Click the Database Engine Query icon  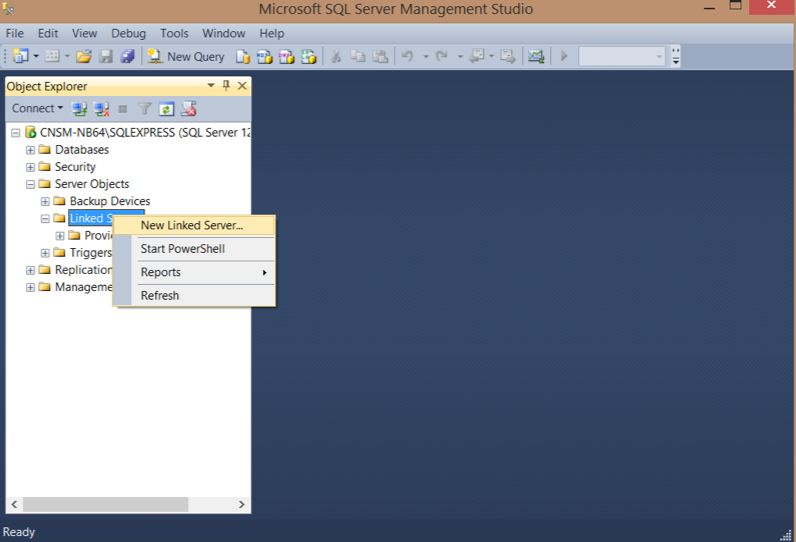pyautogui.click(x=243, y=56)
